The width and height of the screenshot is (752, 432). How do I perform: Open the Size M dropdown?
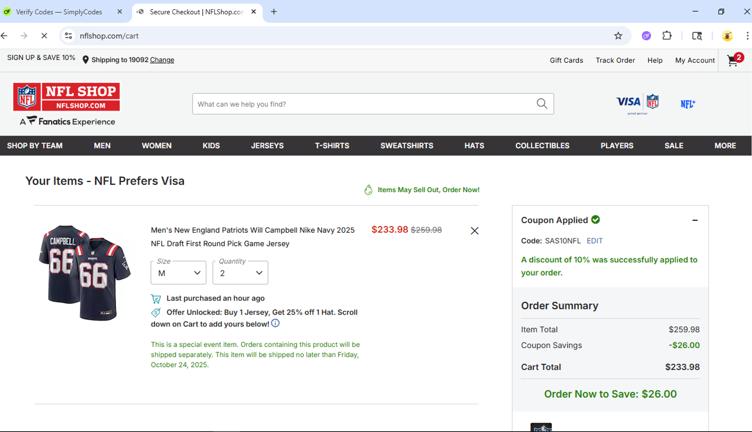click(178, 272)
